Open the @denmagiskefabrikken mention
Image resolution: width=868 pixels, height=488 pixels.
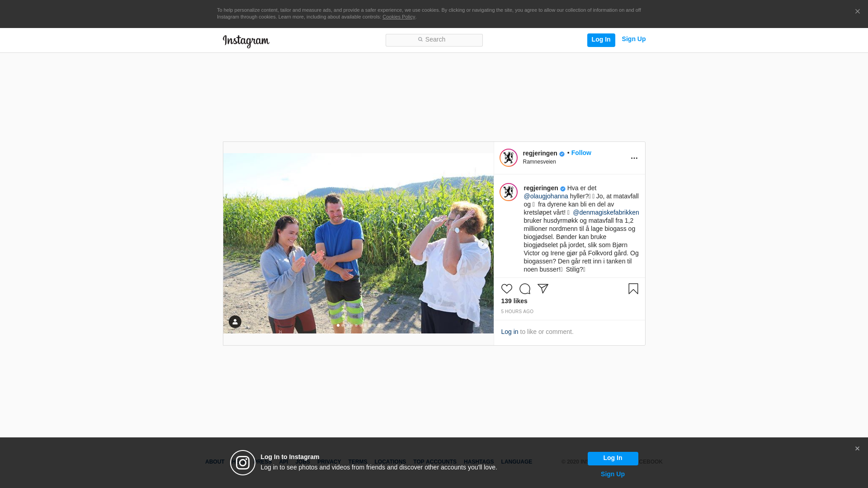click(x=606, y=212)
